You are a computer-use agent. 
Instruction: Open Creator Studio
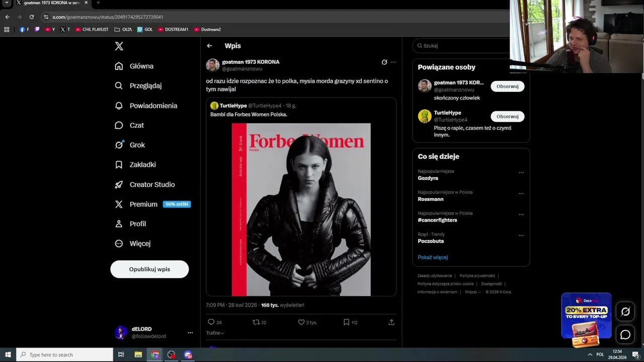pyautogui.click(x=145, y=185)
